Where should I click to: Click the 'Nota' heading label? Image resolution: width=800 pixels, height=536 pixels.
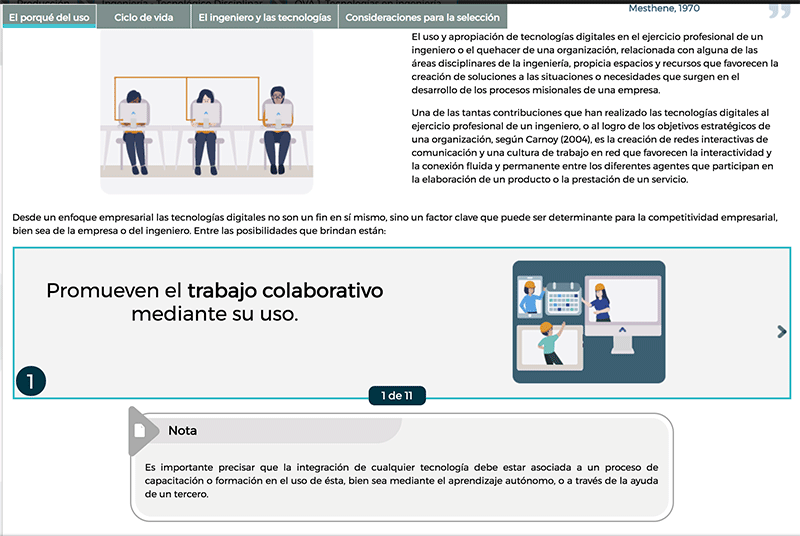coord(182,431)
